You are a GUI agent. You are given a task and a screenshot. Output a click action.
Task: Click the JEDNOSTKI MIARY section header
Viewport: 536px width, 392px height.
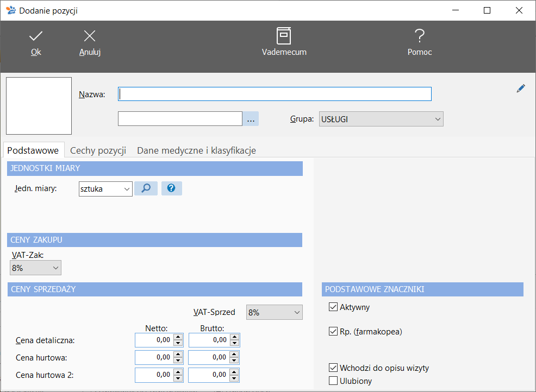point(155,168)
